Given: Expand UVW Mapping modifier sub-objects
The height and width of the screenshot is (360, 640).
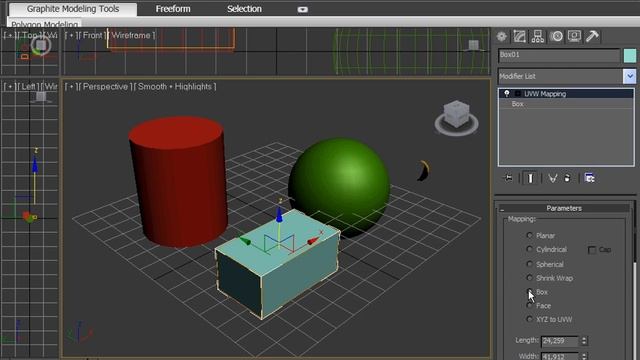Looking at the screenshot, I should pos(517,93).
